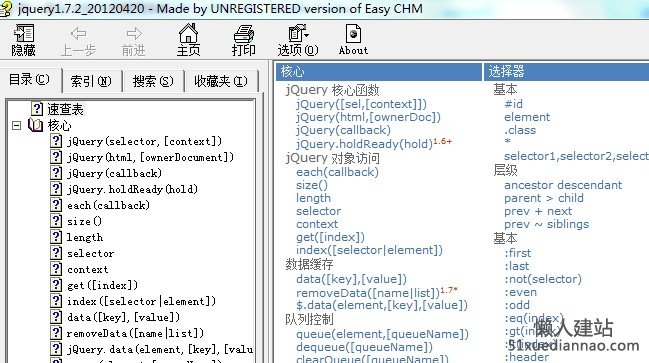Open :last selector link

coord(517,266)
